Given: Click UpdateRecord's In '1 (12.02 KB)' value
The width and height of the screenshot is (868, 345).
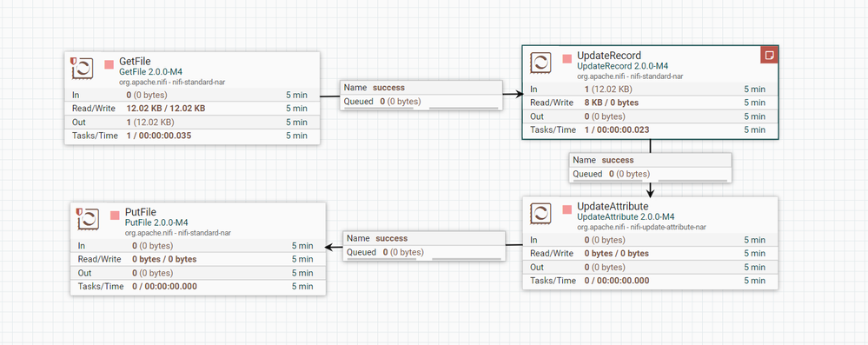Looking at the screenshot, I should pos(609,90).
